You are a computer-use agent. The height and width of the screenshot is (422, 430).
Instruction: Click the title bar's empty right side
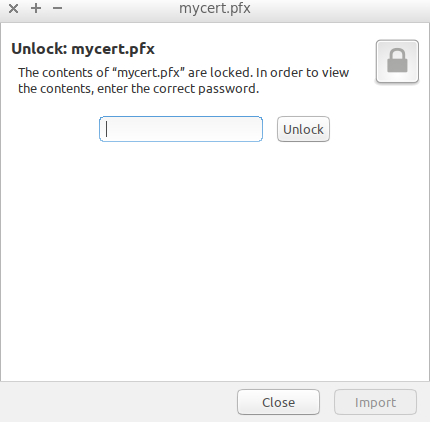point(340,8)
